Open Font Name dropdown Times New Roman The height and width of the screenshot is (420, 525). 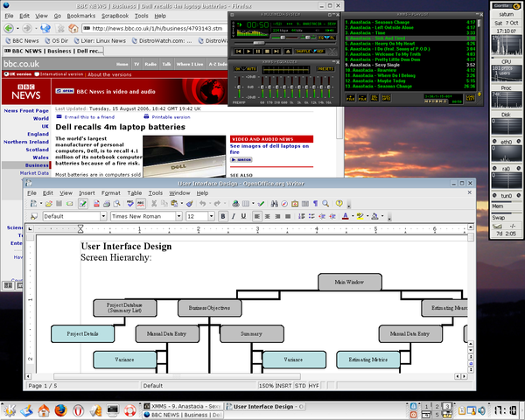pos(179,216)
